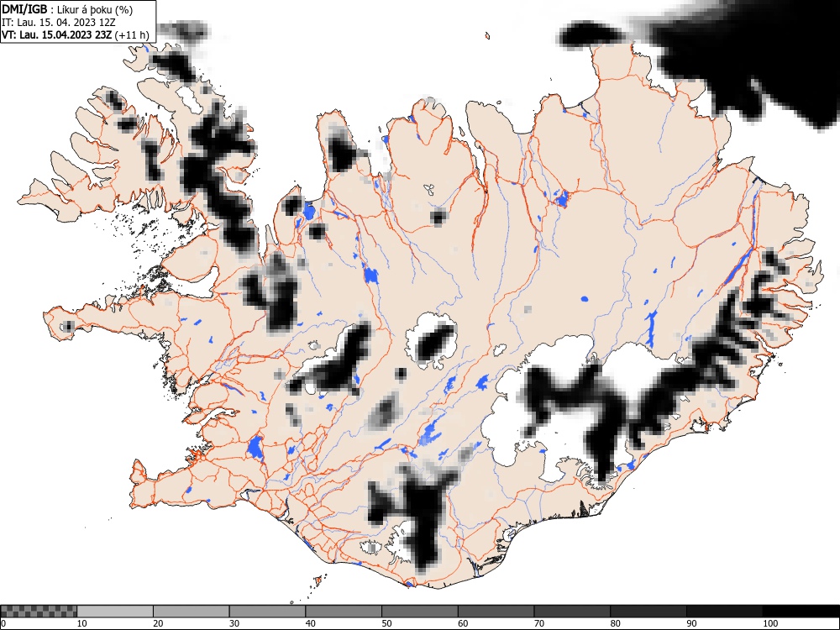Click the "70" scale label
The width and height of the screenshot is (840, 630).
point(538,623)
